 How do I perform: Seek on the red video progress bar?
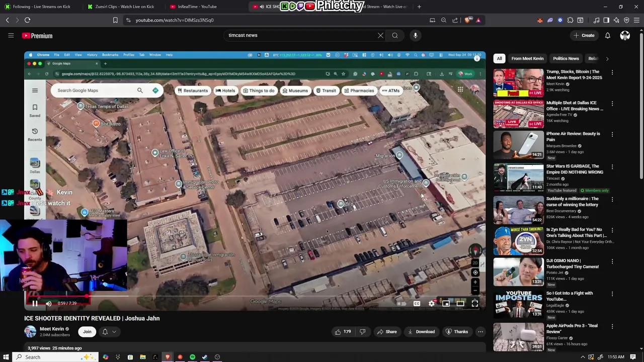255,297
